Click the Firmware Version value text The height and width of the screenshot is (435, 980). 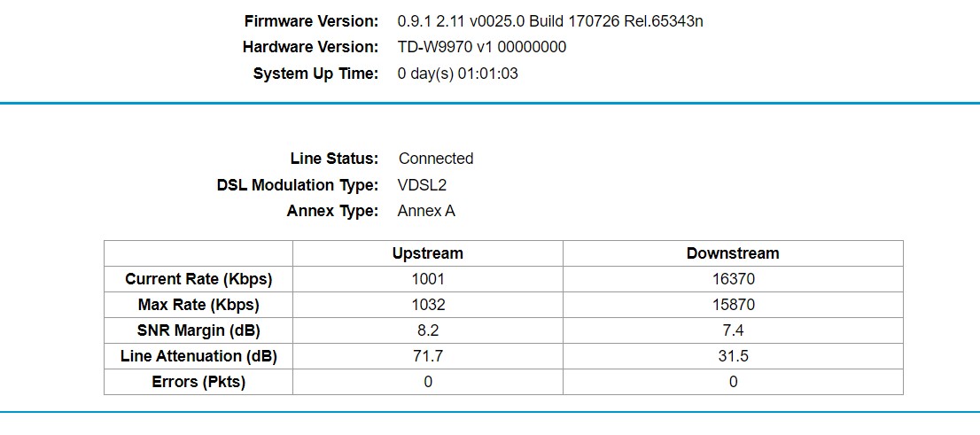coord(550,21)
